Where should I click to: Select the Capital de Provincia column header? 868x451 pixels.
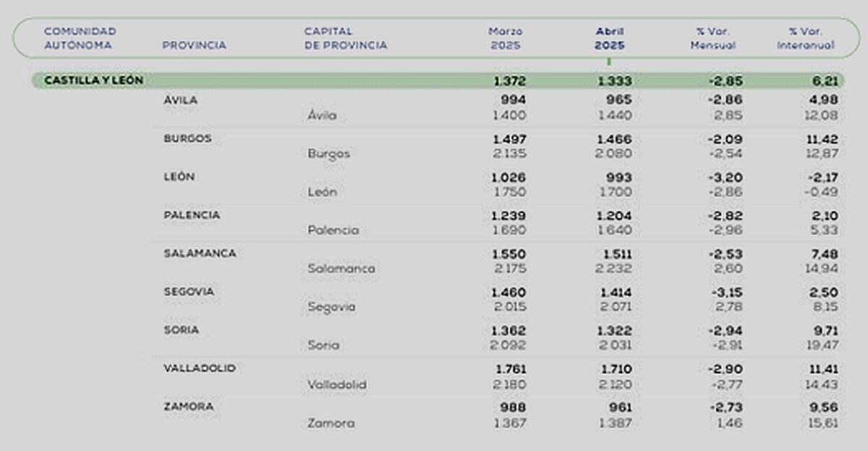(345, 38)
